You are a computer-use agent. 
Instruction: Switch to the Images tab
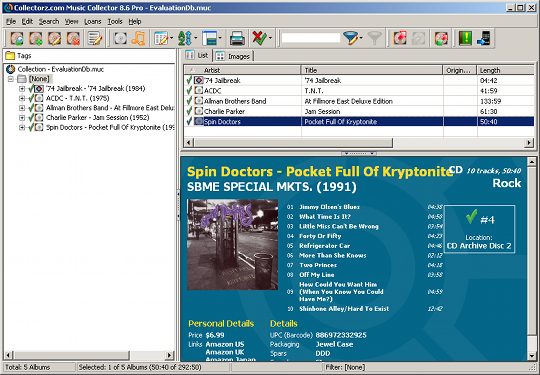coord(233,56)
